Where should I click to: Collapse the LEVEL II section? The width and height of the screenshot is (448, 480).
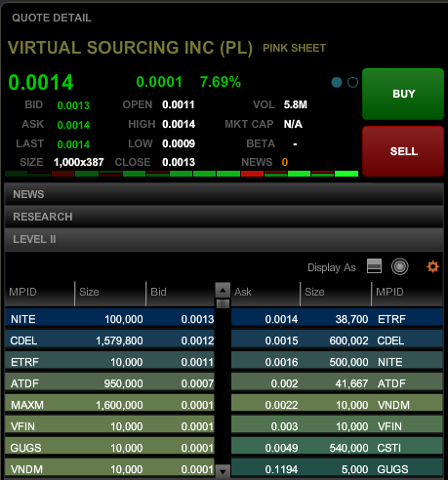tap(224, 239)
